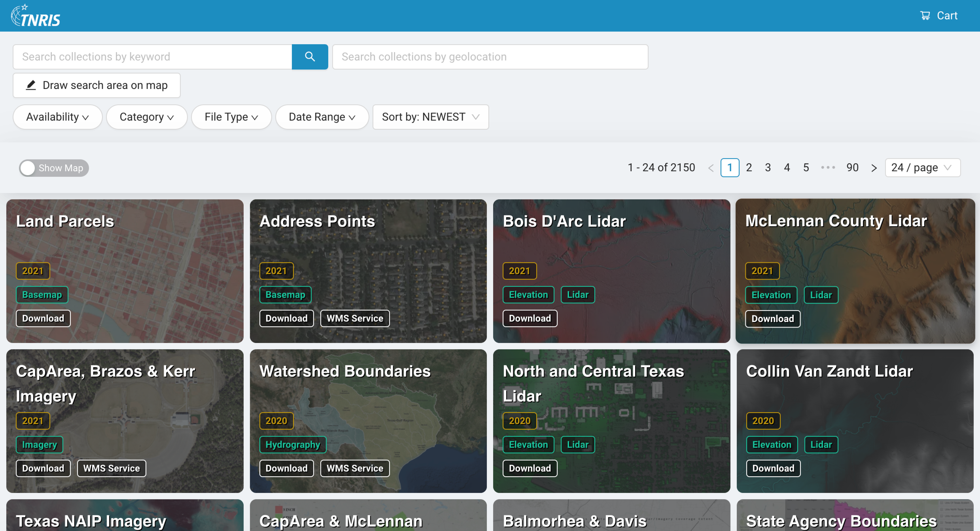This screenshot has width=980, height=531.
Task: Click the Lidar tag icon on McLennan County Lidar
Action: (x=821, y=295)
